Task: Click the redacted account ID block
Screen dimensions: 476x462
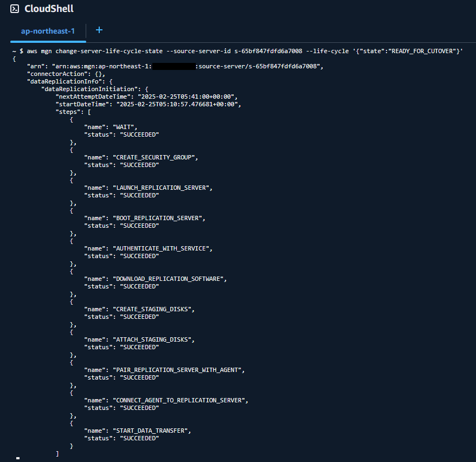Action: tap(174, 67)
